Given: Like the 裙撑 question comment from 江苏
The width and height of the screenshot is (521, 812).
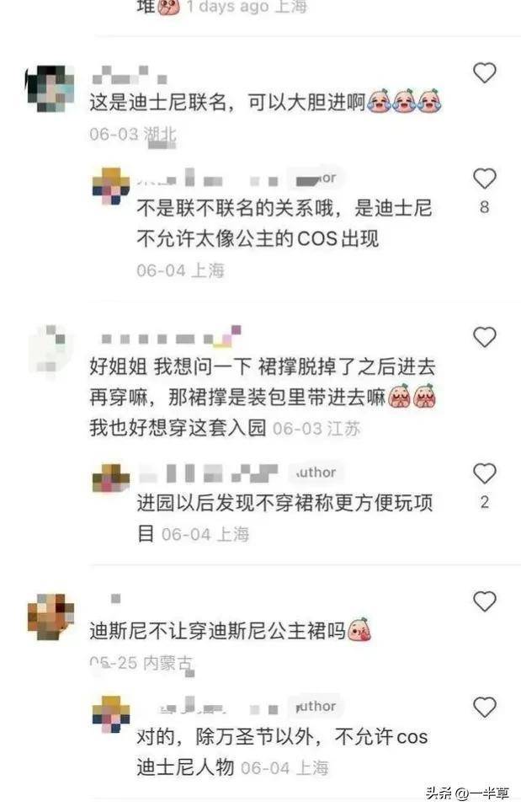Looking at the screenshot, I should [484, 337].
